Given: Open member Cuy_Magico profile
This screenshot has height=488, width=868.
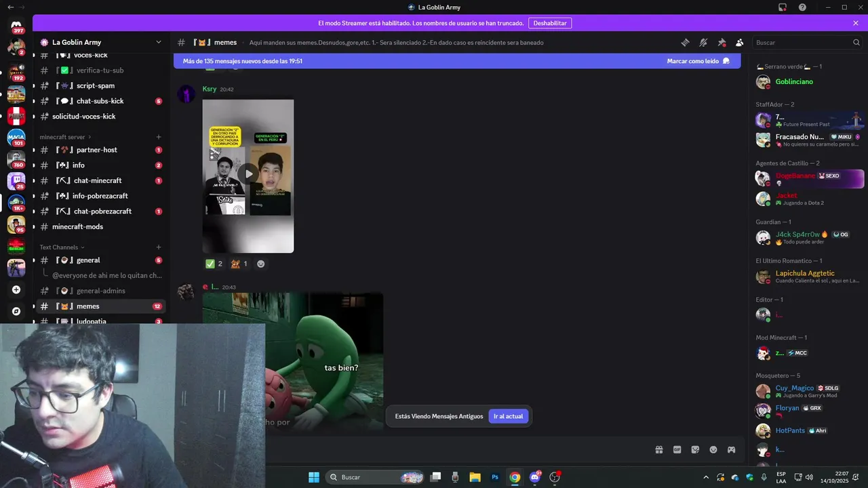Looking at the screenshot, I should click(x=807, y=391).
